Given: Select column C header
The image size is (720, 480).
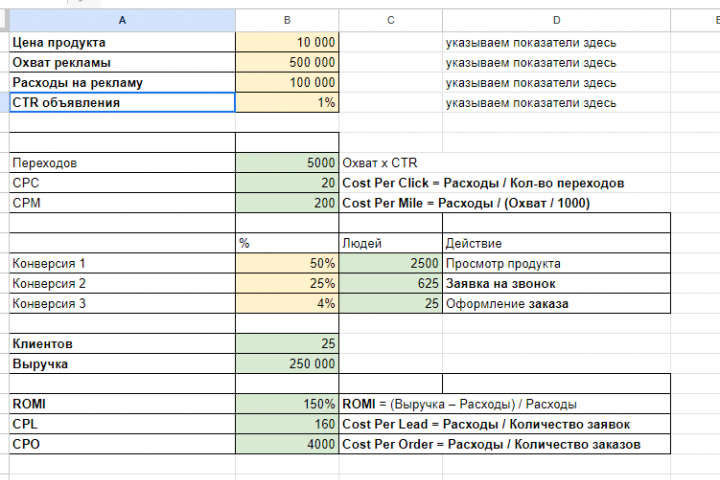Looking at the screenshot, I should coord(391,20).
